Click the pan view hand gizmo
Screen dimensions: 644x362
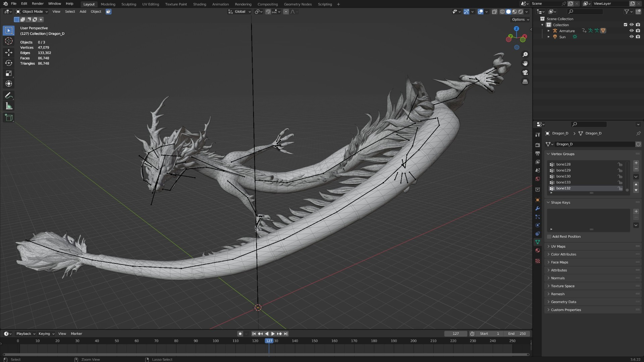point(525,64)
